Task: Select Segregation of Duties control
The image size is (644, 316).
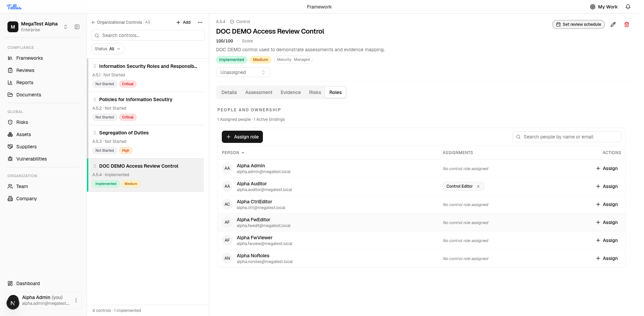Action: (x=146, y=142)
